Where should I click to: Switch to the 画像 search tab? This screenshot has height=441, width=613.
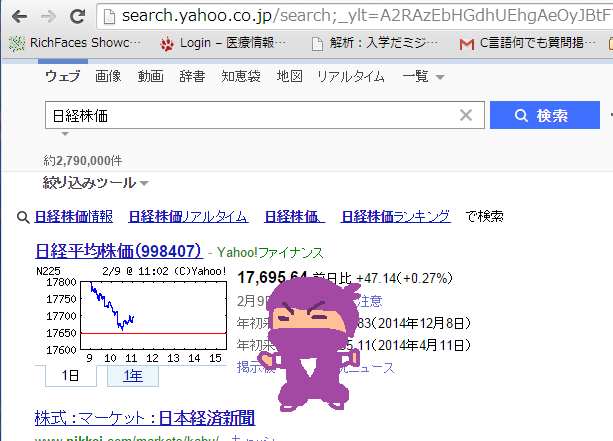coord(108,76)
